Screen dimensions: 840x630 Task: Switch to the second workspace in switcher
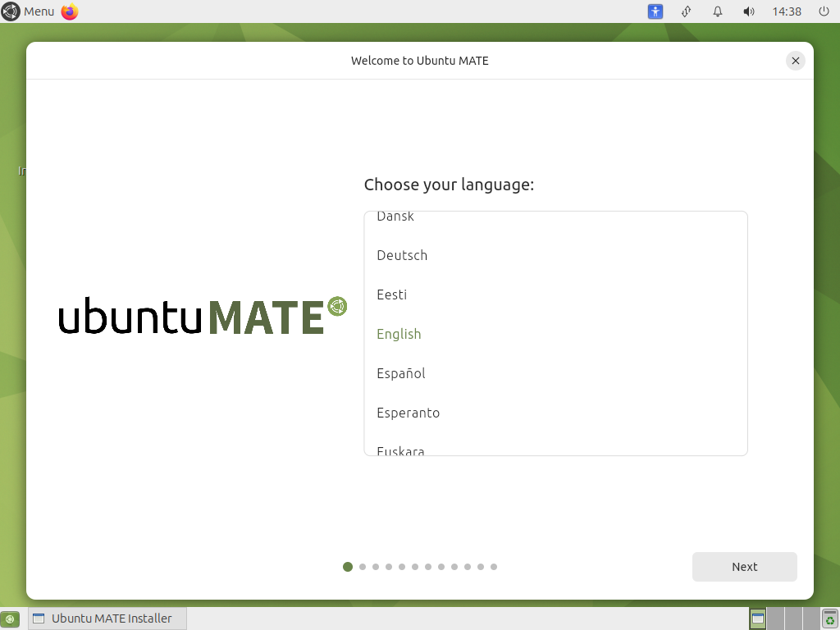[776, 619]
